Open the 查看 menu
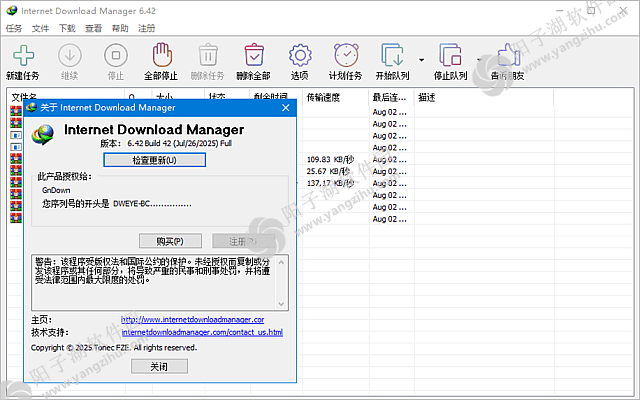 93,28
